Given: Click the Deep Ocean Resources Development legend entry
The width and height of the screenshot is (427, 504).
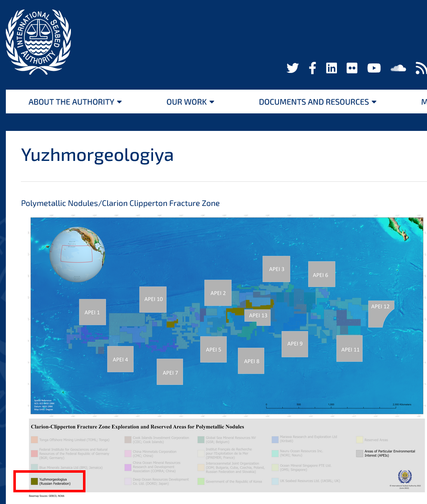Looking at the screenshot, I should [x=157, y=481].
